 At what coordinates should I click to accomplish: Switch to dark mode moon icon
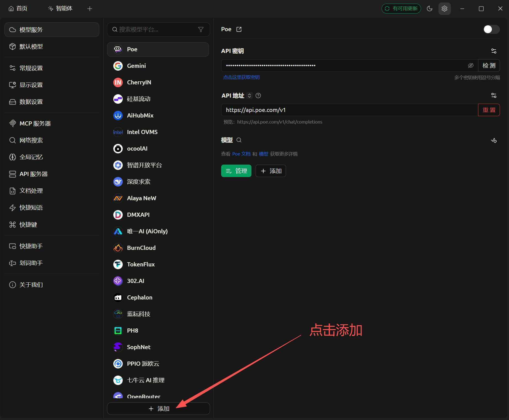[429, 9]
